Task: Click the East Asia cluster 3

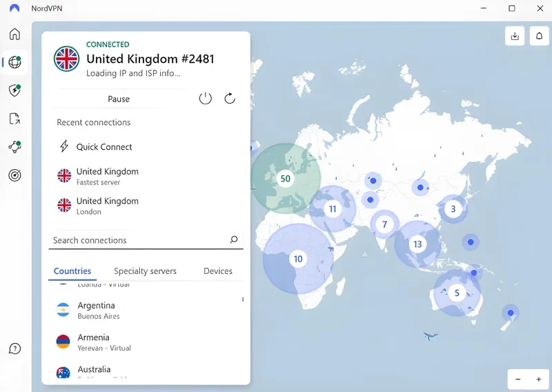Action: 453,209
